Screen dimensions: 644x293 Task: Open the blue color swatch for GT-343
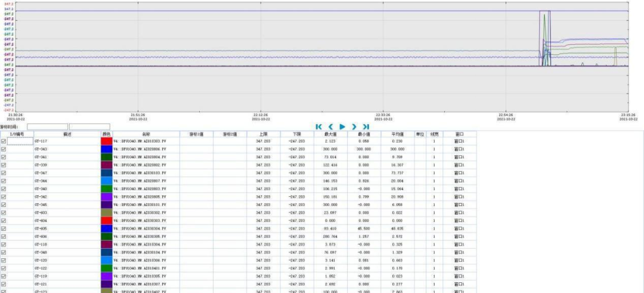coord(106,149)
